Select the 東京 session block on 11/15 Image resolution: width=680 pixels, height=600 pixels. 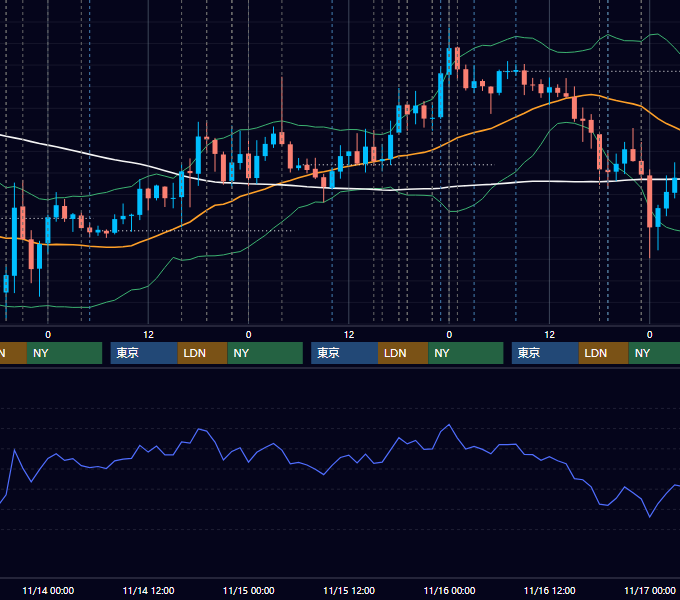pyautogui.click(x=344, y=353)
